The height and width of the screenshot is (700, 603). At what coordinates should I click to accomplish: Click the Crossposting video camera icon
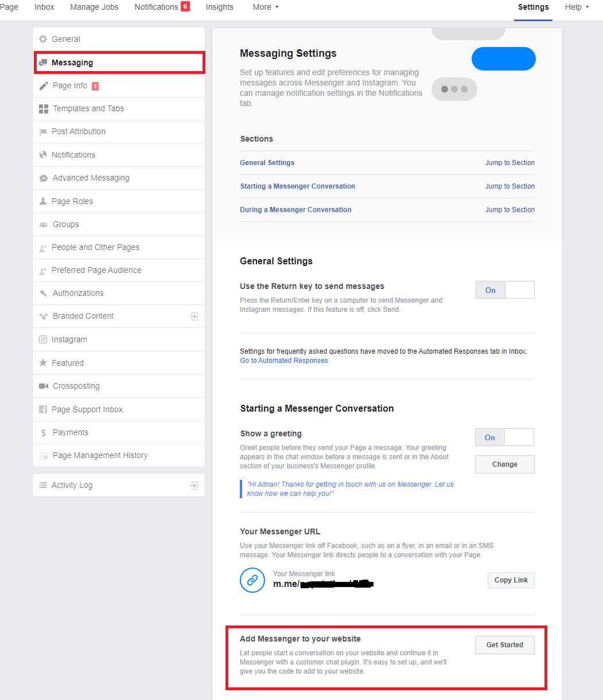[x=44, y=386]
